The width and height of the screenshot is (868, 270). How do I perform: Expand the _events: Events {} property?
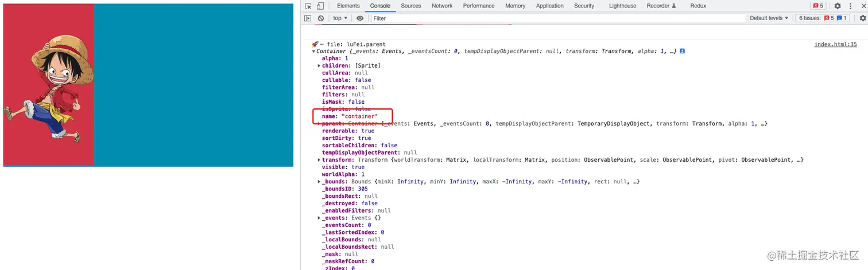(319, 218)
